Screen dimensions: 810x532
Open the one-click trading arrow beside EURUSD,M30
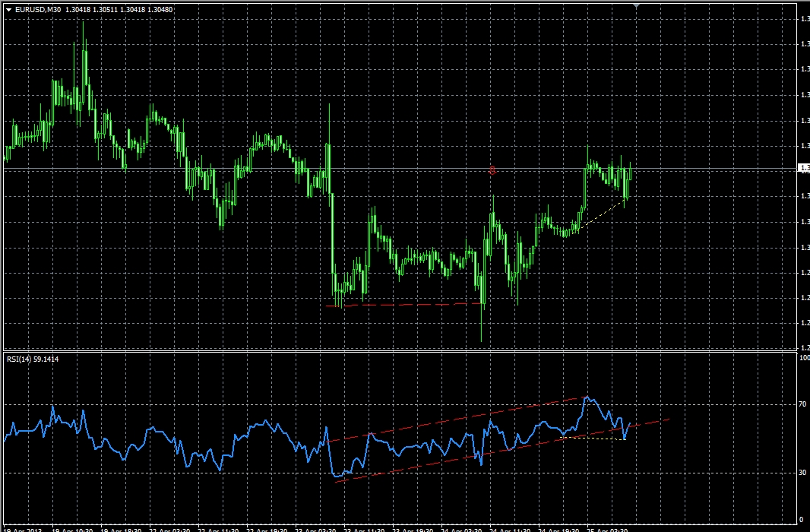tap(9, 9)
